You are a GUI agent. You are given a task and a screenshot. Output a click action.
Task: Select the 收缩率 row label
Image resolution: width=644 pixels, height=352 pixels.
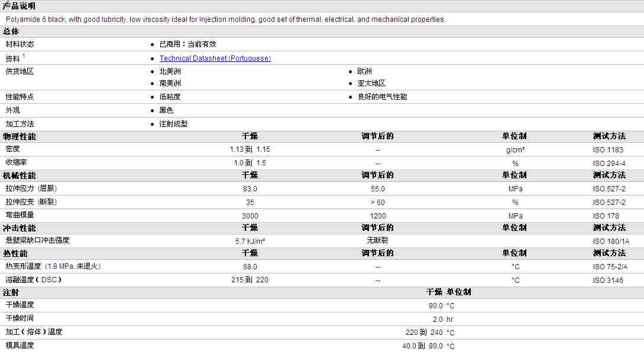16,162
